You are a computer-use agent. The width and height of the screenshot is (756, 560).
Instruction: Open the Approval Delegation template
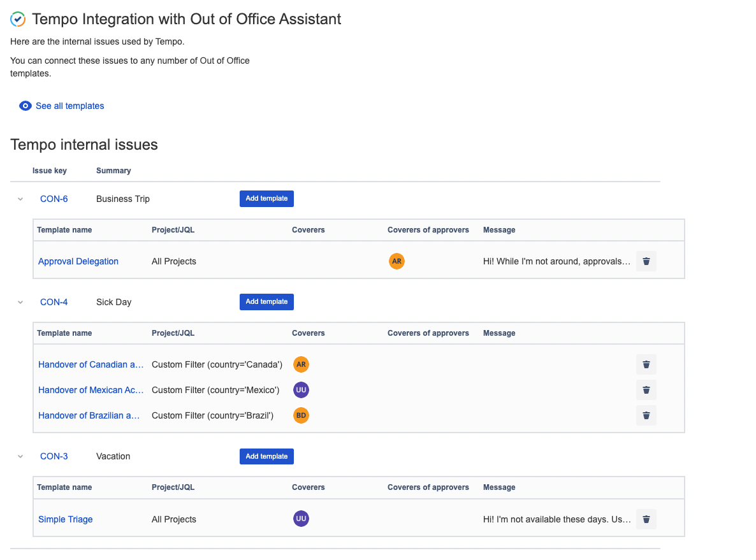pos(78,261)
